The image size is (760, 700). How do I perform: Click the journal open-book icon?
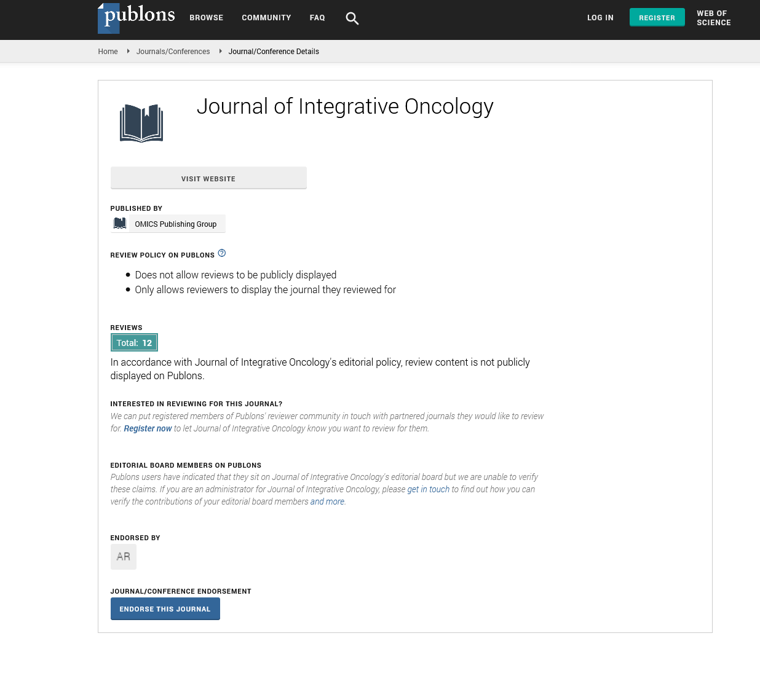pos(141,123)
